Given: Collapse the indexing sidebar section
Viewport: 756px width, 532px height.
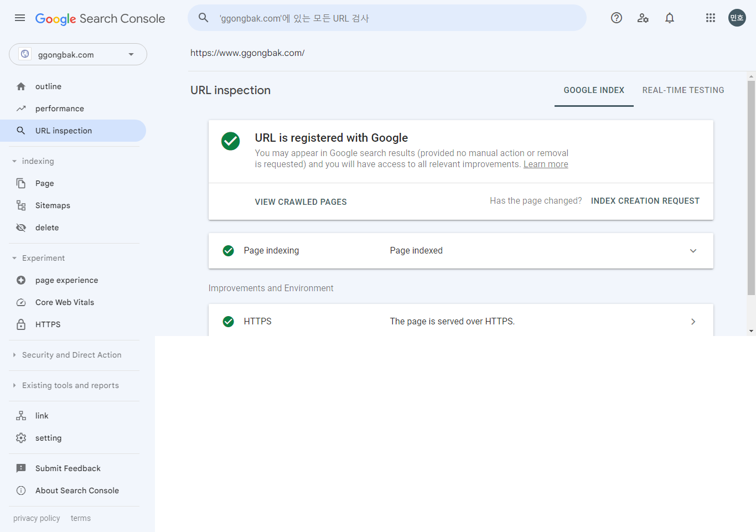Looking at the screenshot, I should pyautogui.click(x=15, y=161).
